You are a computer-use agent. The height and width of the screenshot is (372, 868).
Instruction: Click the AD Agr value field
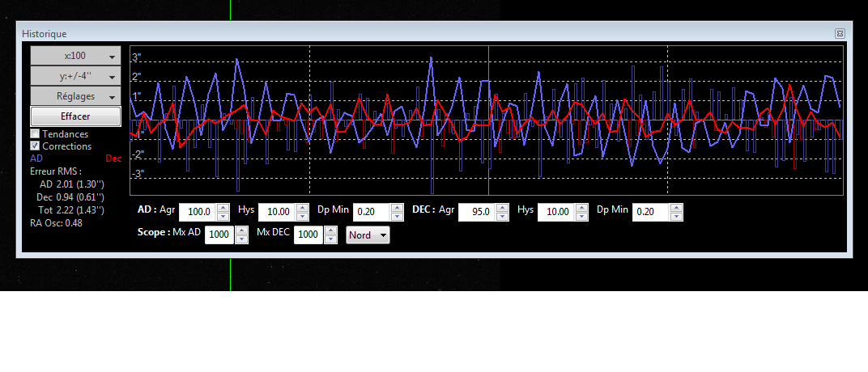198,212
